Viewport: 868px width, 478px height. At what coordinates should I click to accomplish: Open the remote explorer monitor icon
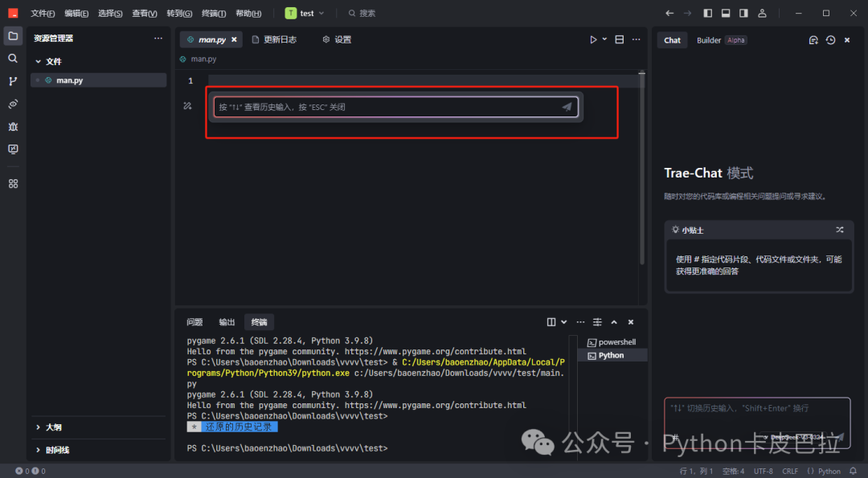(13, 149)
